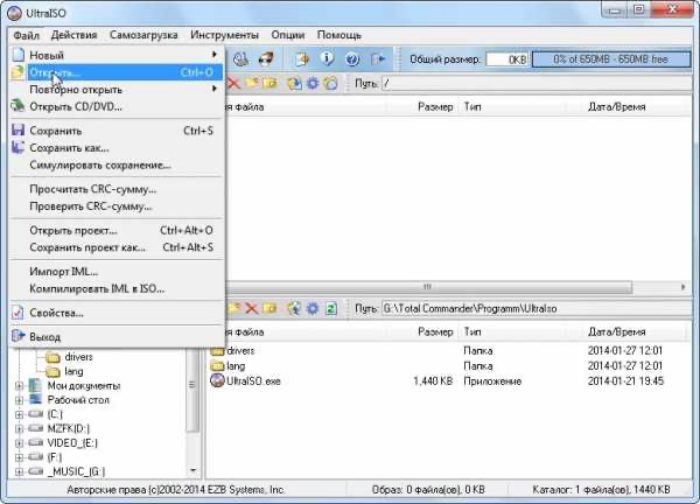Screen dimensions: 700x504
Task: Click the UltraISO disc icon in title bar
Action: (x=14, y=13)
